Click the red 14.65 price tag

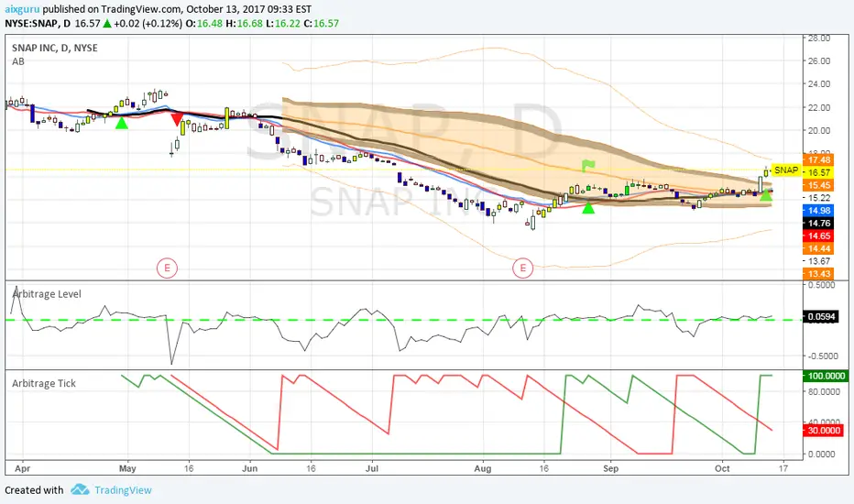pos(818,236)
